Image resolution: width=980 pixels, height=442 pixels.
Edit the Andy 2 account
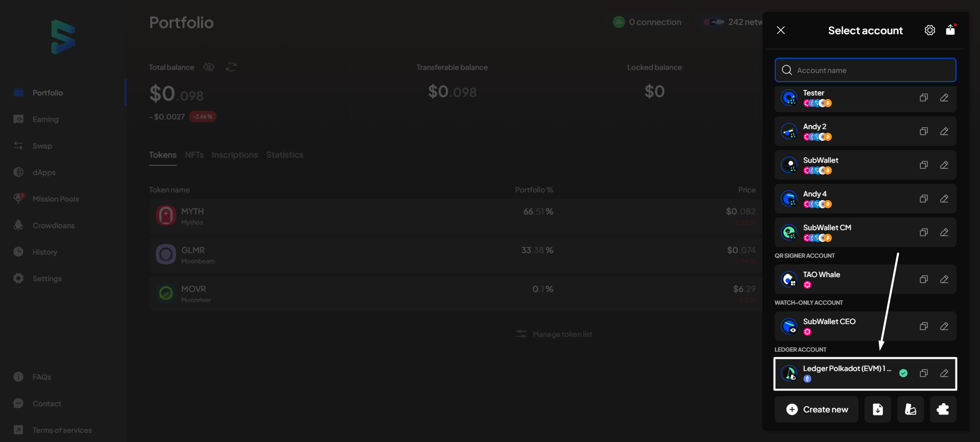[944, 131]
